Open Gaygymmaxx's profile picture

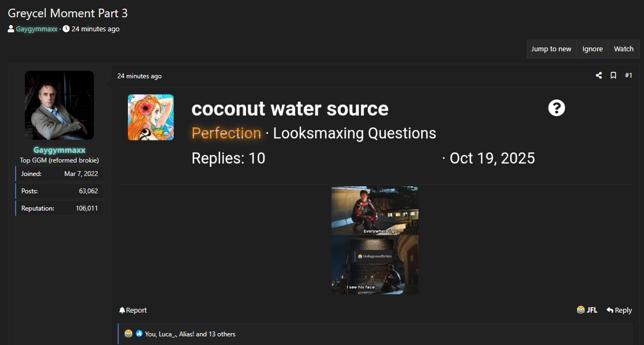coord(59,105)
